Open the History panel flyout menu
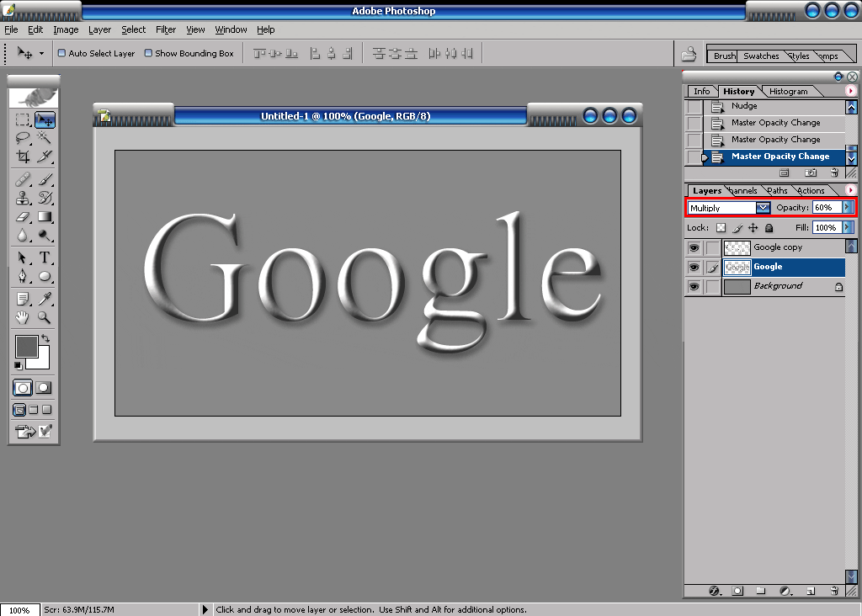862x616 pixels. [850, 91]
